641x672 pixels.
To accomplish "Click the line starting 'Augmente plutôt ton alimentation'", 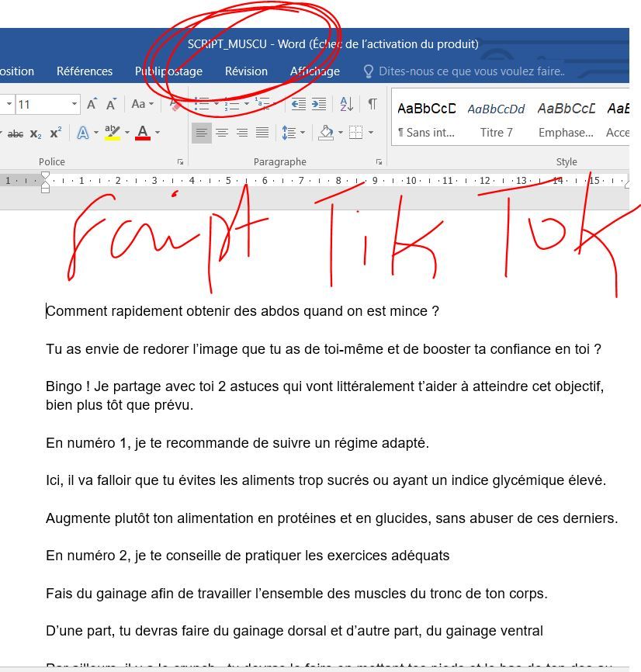I will pos(332,518).
